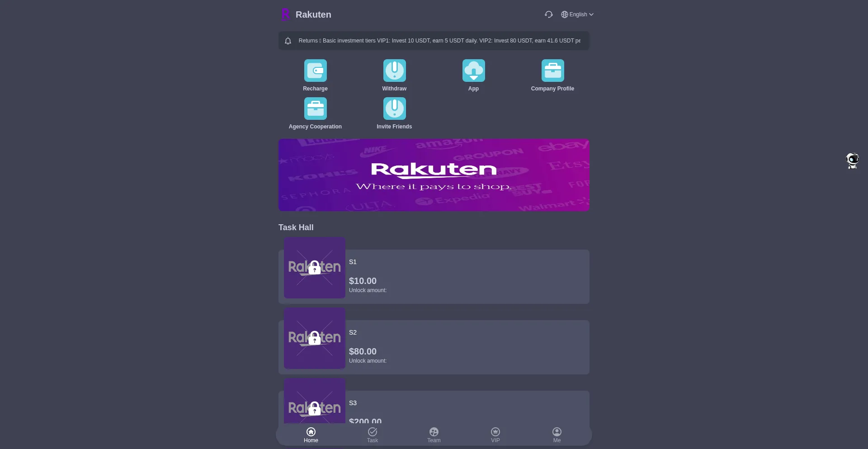Screen dimensions: 868x449
Task: Expand the English language dropdown
Action: [x=577, y=14]
